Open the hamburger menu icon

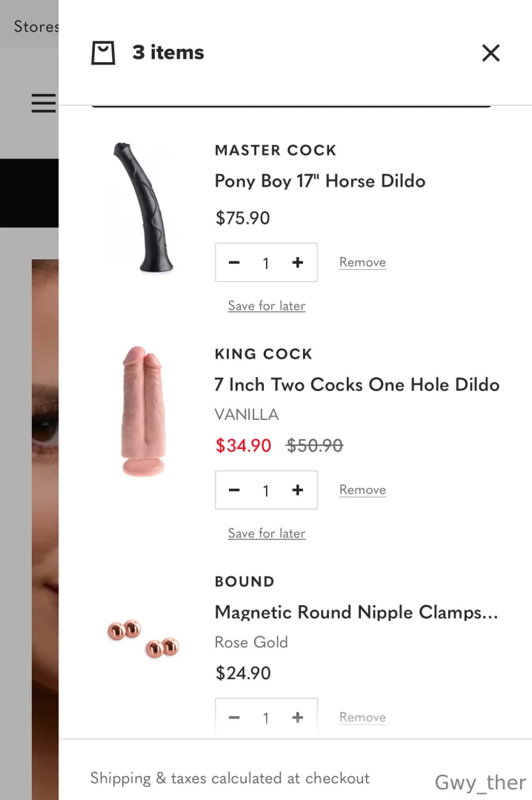(x=44, y=102)
